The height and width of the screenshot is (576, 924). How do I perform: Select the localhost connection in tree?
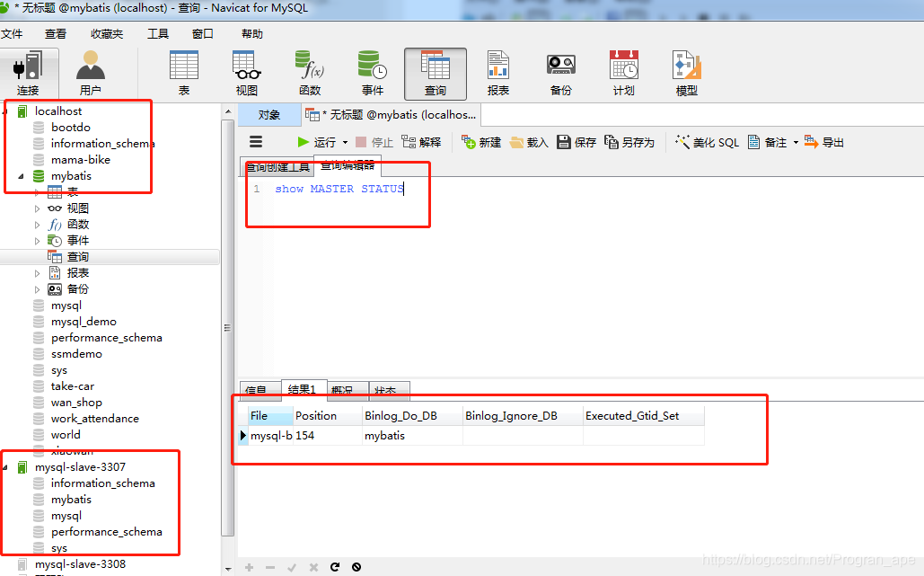(x=57, y=111)
